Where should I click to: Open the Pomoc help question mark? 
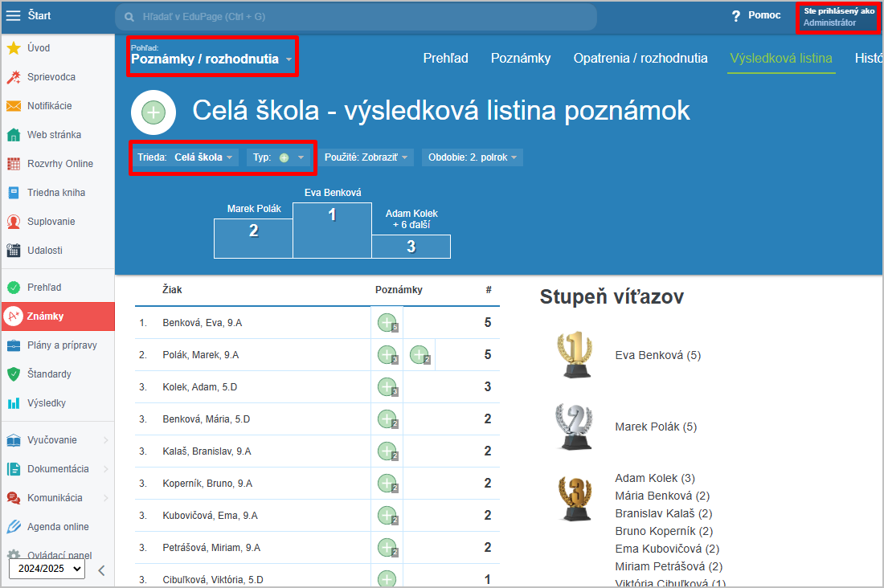pyautogui.click(x=735, y=16)
